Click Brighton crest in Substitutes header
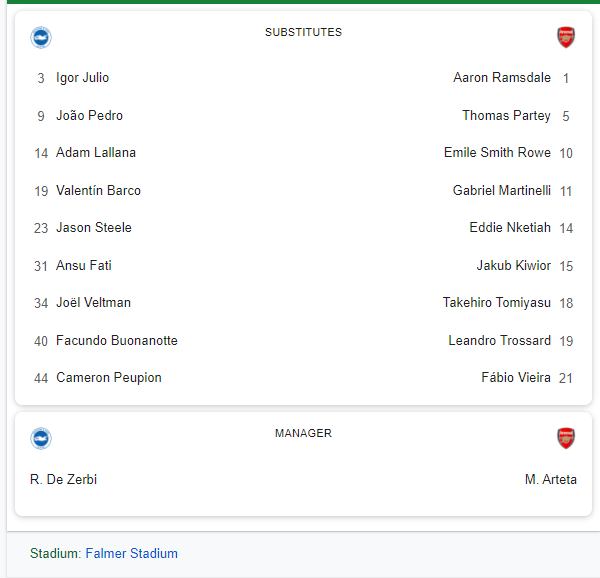This screenshot has height=578, width=600. (x=41, y=38)
